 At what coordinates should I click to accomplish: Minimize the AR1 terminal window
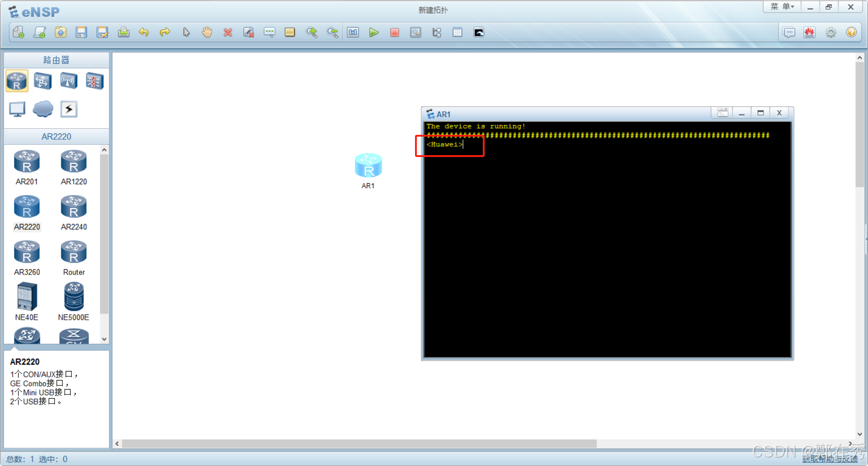[741, 113]
